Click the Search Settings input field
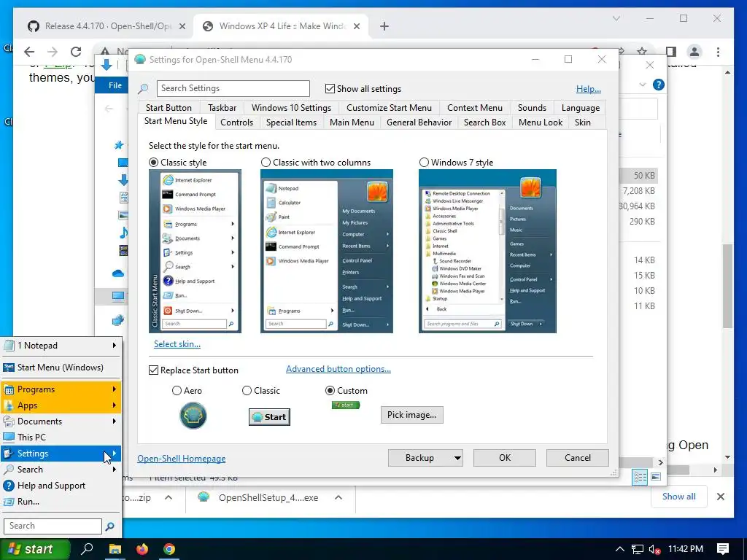 point(233,88)
